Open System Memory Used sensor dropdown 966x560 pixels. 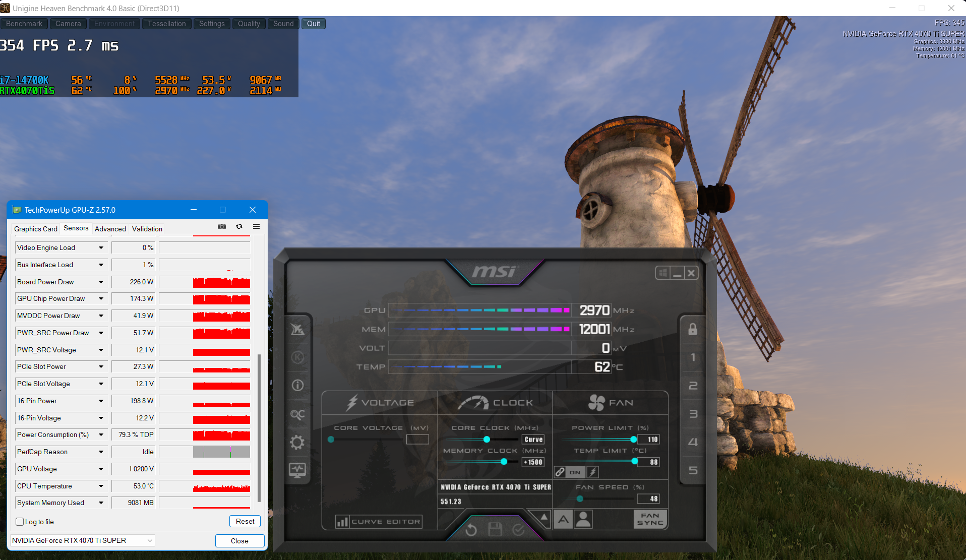pos(101,503)
